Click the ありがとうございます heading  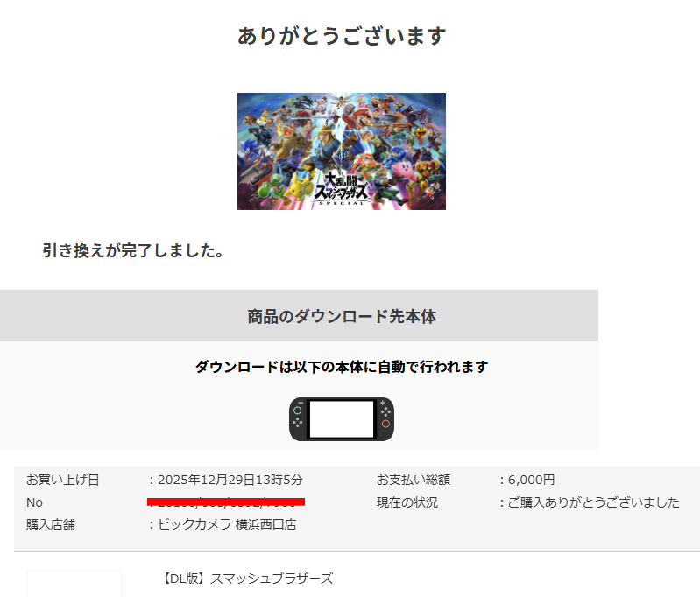(x=342, y=36)
